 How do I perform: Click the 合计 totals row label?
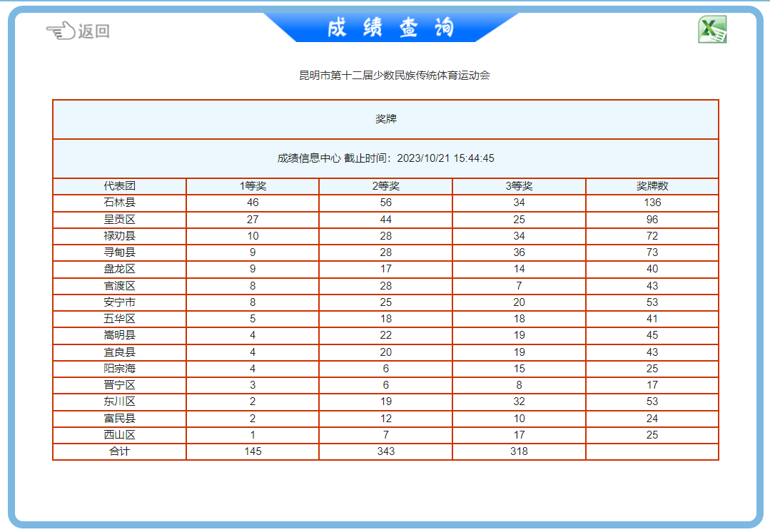tap(119, 451)
